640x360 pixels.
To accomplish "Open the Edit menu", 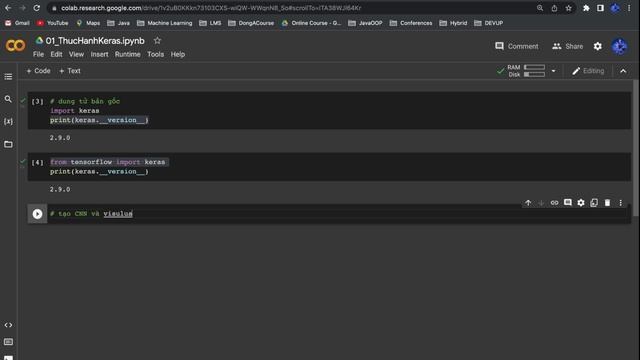I will pos(56,54).
